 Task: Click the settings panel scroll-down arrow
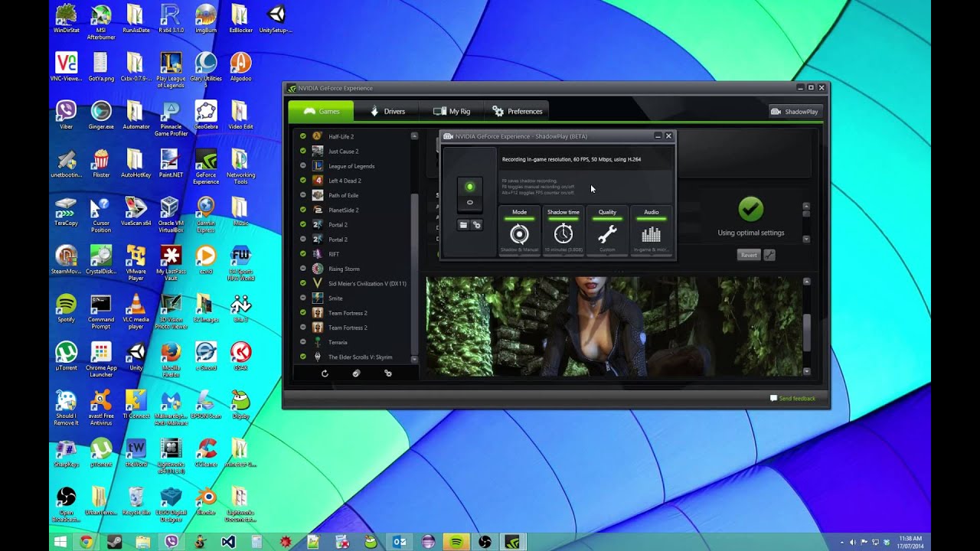[806, 240]
